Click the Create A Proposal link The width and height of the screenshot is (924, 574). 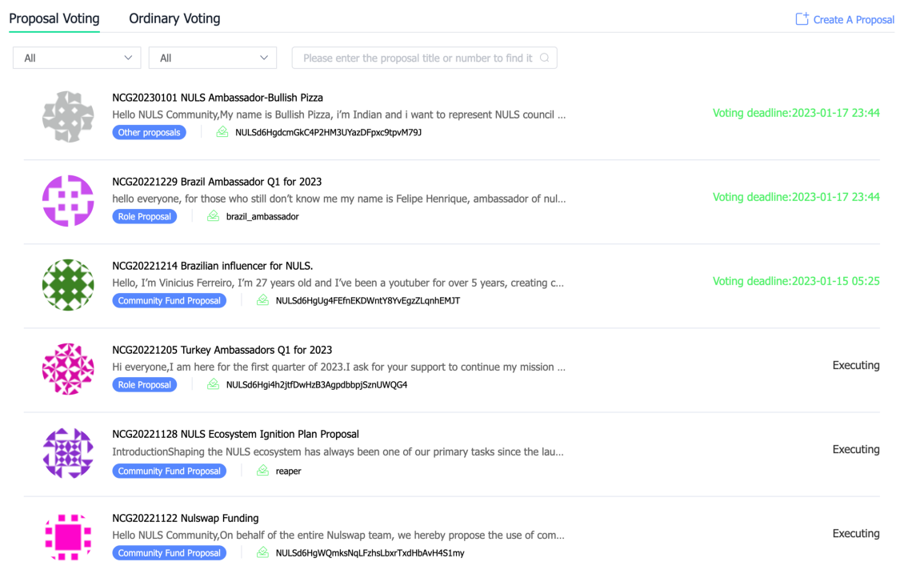click(x=845, y=19)
